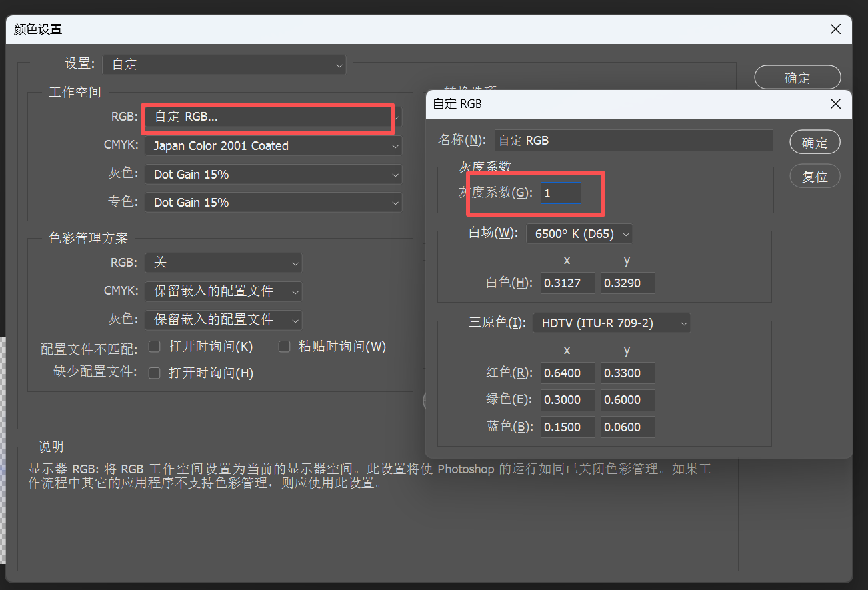
Task: Open the 专色 Dot Gain 15% dropdown
Action: pyautogui.click(x=273, y=203)
